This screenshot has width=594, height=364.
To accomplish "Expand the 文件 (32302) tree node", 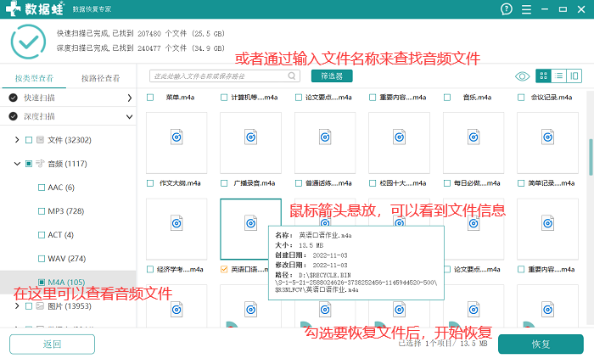I will point(19,139).
